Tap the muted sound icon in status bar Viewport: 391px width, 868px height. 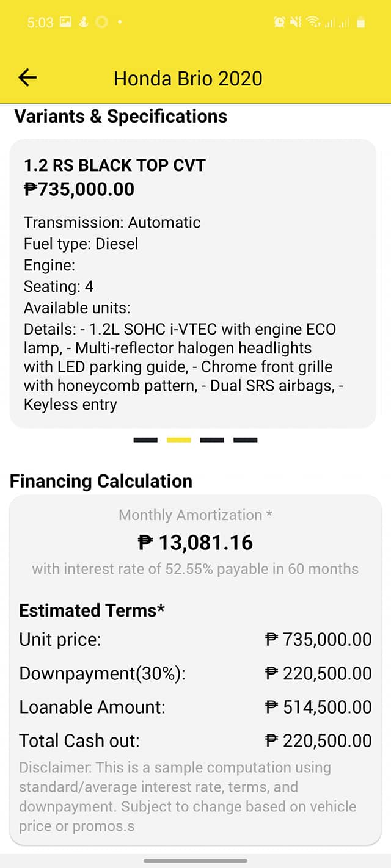tap(296, 23)
